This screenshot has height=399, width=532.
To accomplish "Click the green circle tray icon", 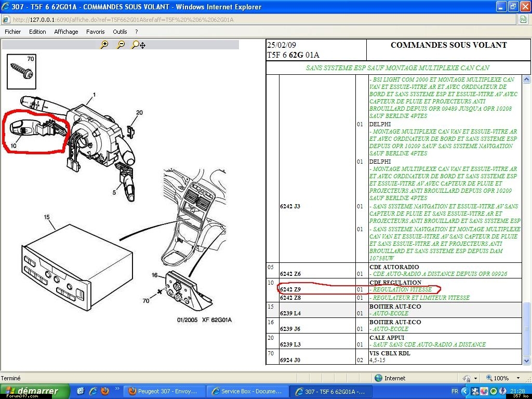I will tap(494, 391).
